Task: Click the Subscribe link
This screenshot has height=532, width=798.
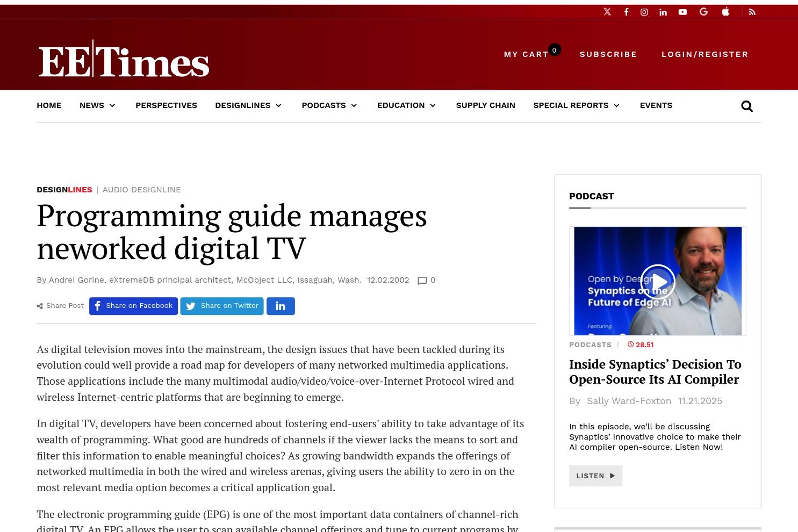Action: click(608, 54)
